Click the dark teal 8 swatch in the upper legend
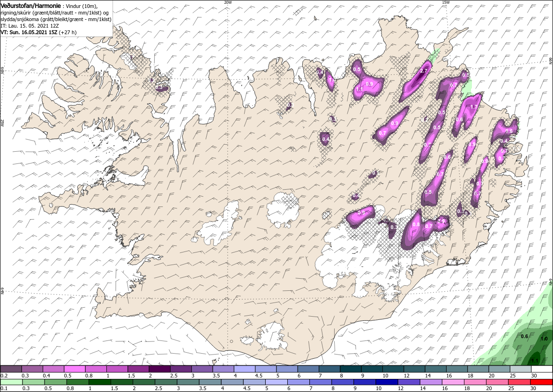The image size is (553, 392). tap(351, 369)
